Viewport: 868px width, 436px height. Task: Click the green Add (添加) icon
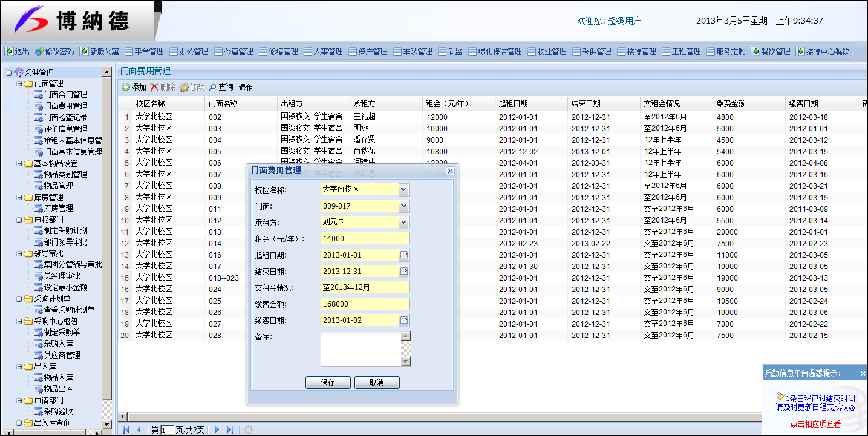pos(126,88)
